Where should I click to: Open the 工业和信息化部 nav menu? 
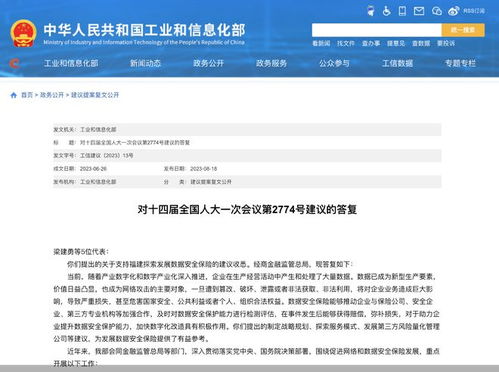71,63
